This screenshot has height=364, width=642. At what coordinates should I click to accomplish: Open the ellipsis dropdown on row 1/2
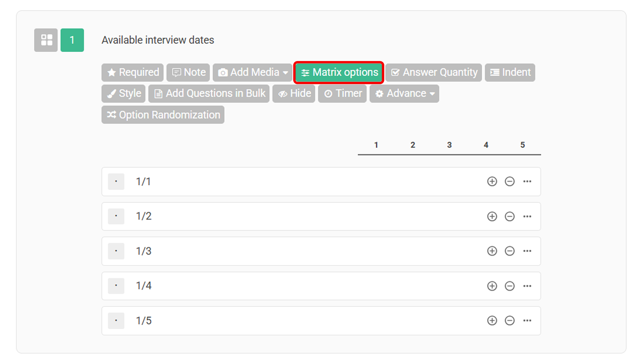click(x=527, y=216)
